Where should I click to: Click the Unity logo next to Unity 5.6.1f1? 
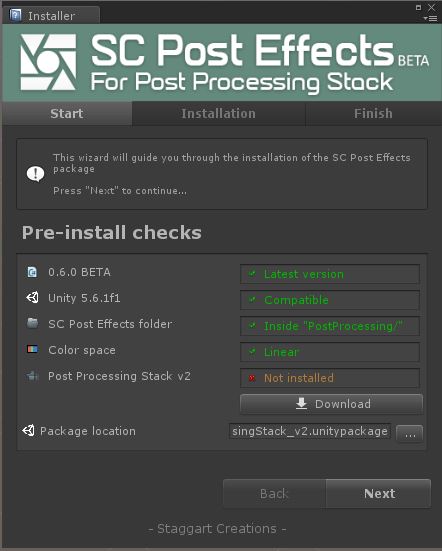(x=32, y=298)
